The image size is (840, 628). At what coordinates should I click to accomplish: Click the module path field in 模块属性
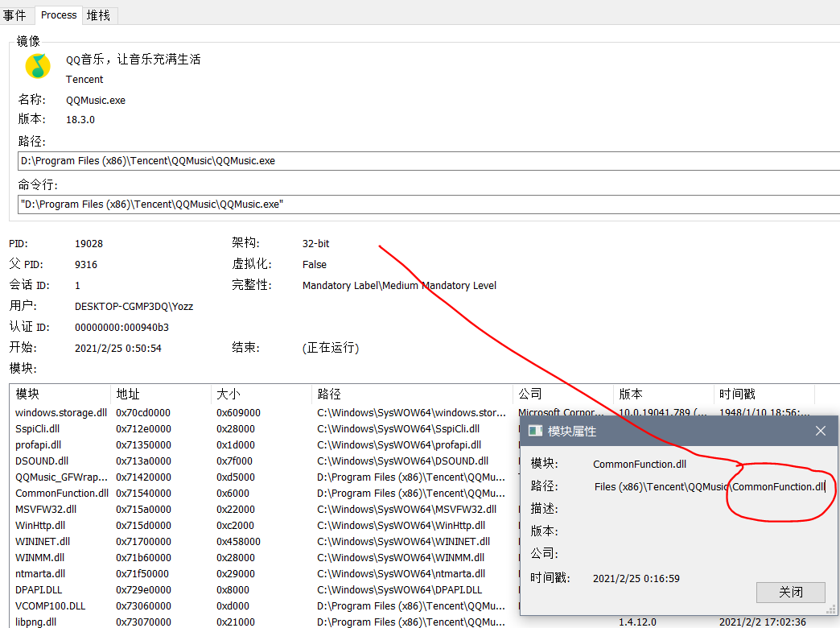710,486
